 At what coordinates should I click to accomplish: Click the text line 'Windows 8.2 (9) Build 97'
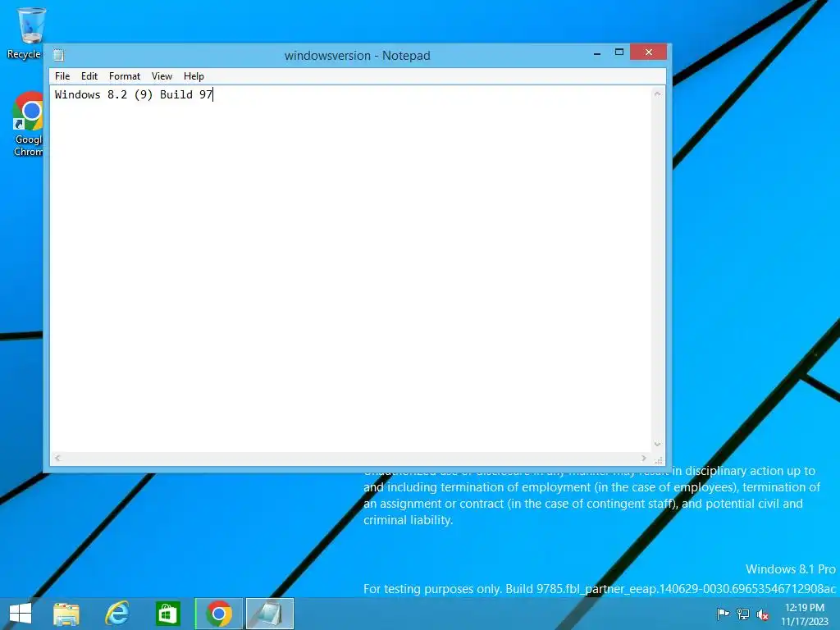[134, 95]
